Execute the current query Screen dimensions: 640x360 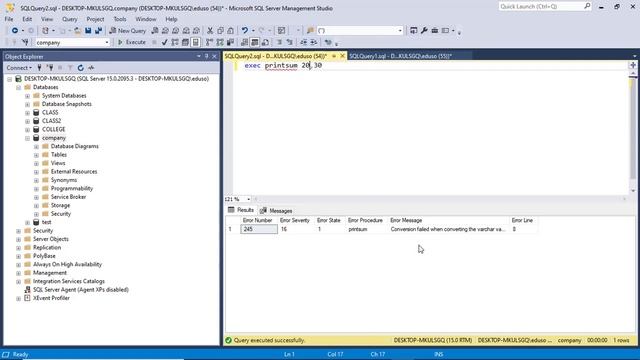pos(131,42)
